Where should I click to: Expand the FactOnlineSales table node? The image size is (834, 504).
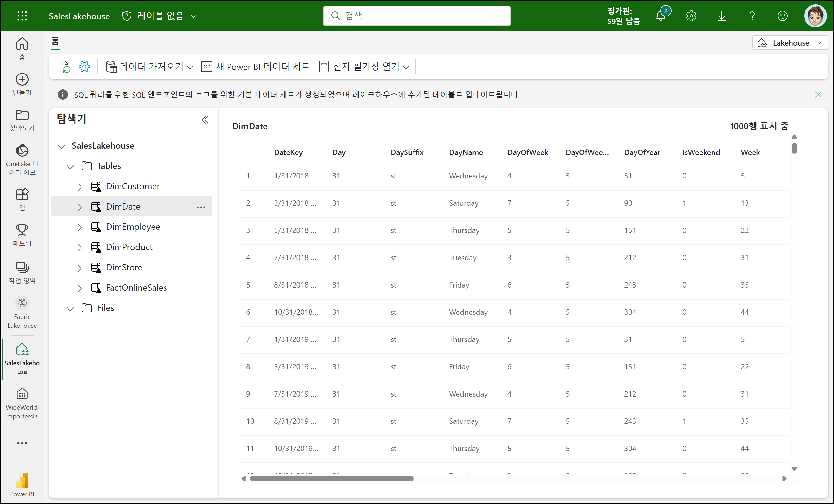pos(80,288)
